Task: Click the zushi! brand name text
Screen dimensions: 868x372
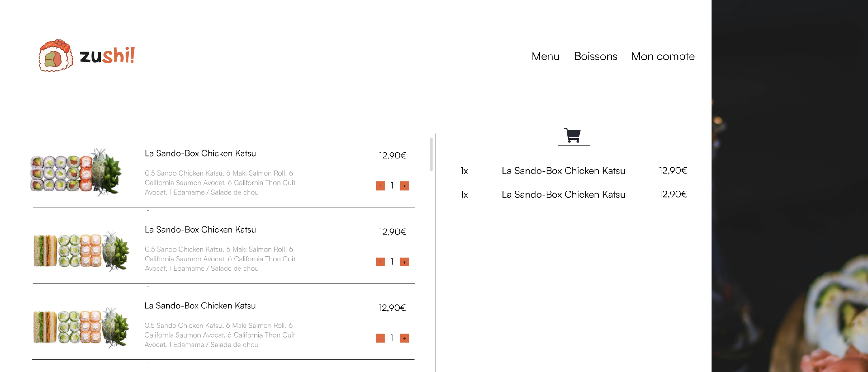Action: coord(107,55)
